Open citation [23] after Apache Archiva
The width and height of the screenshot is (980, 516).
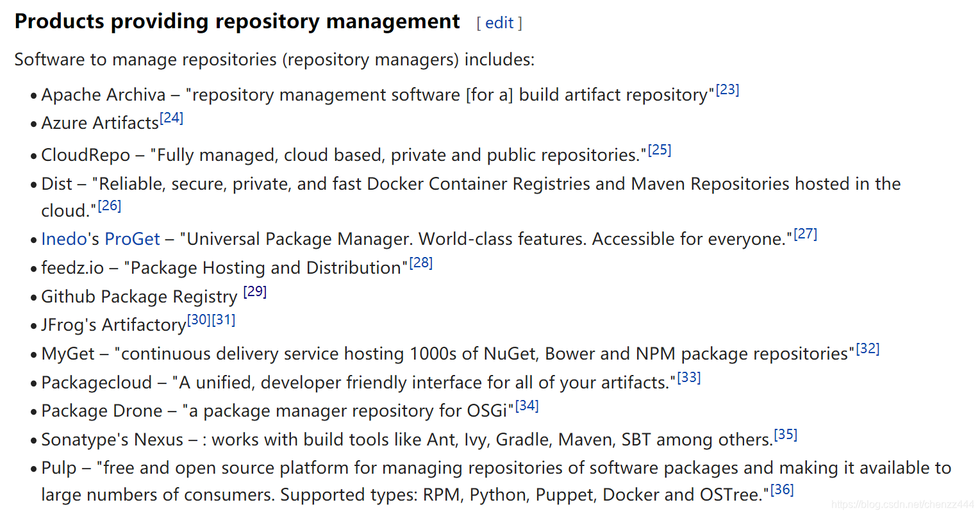pos(727,90)
